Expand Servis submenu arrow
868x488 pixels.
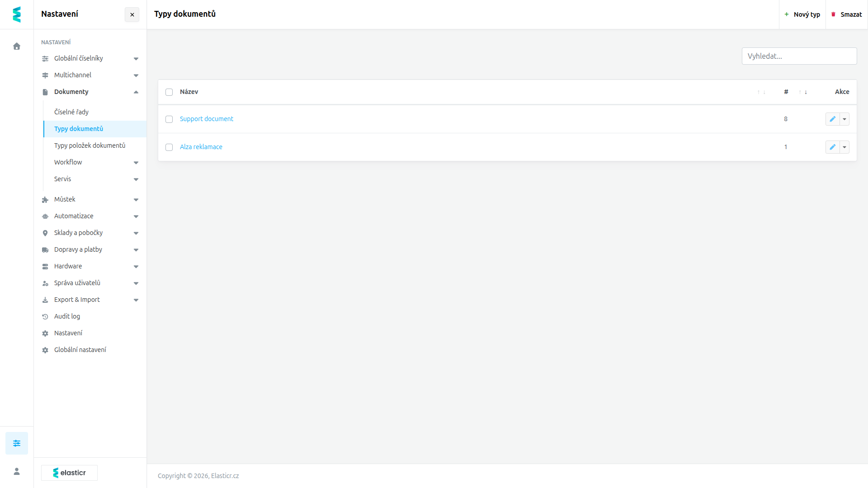coord(136,179)
